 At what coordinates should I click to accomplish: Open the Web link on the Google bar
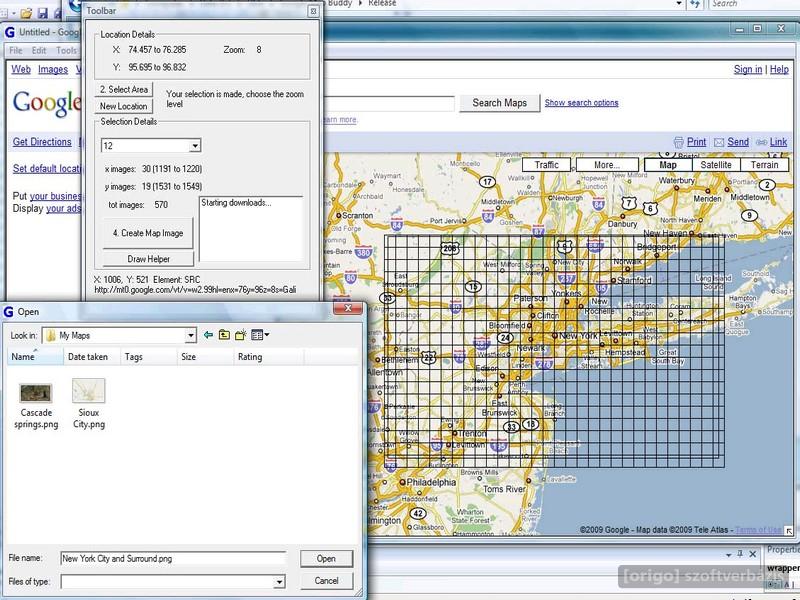[21, 69]
